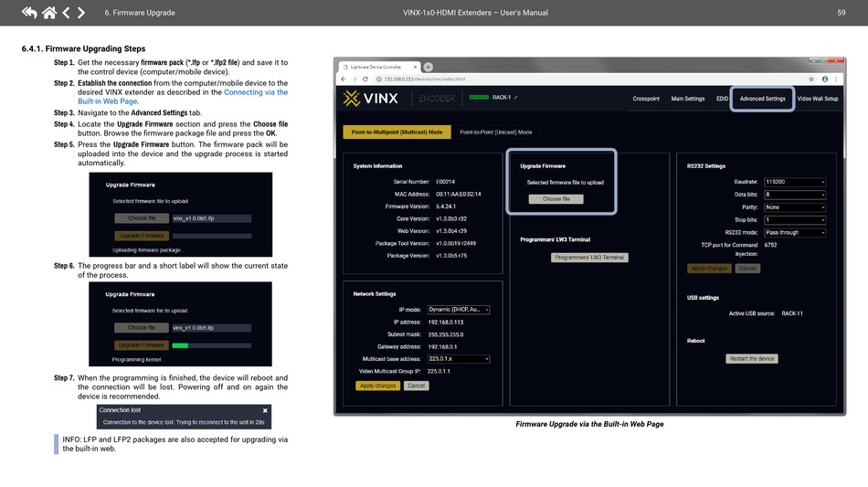Screen dimensions: 868x487
Task: Expand the Baudrate dropdown
Action: point(795,182)
